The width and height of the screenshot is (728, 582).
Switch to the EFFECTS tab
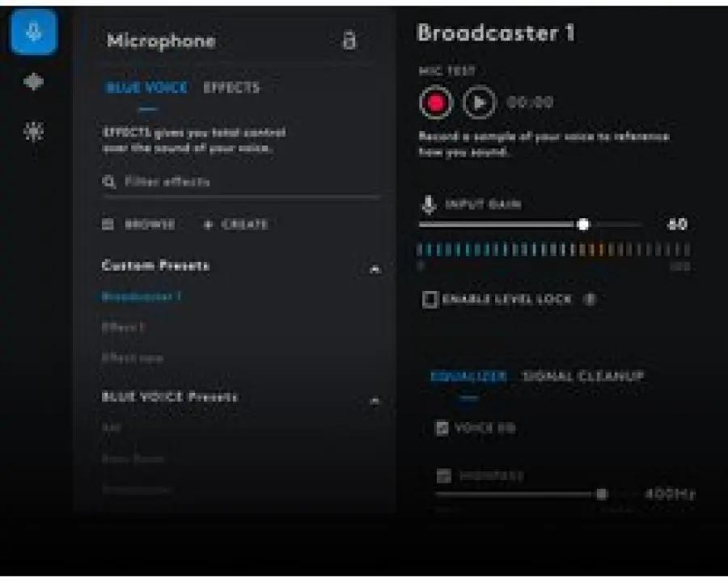(231, 88)
